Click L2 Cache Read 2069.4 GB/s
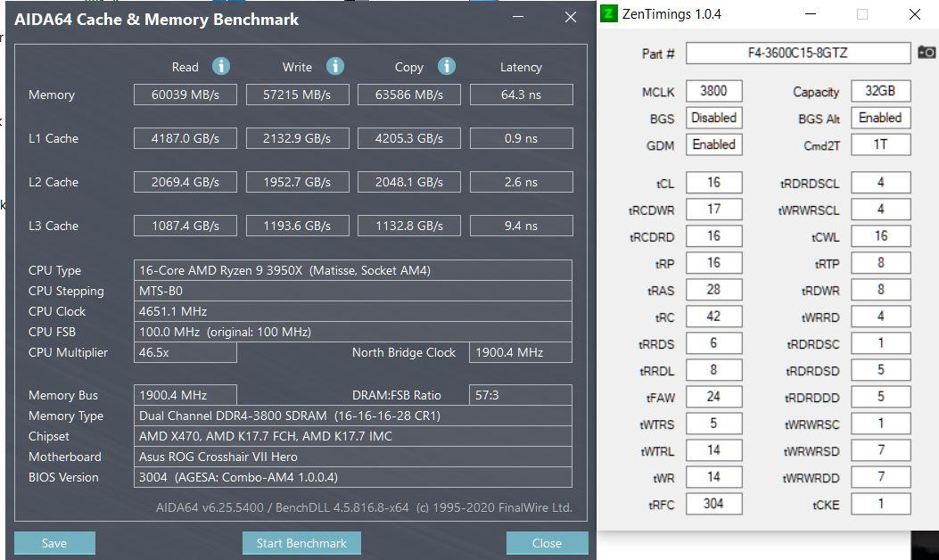 click(185, 182)
